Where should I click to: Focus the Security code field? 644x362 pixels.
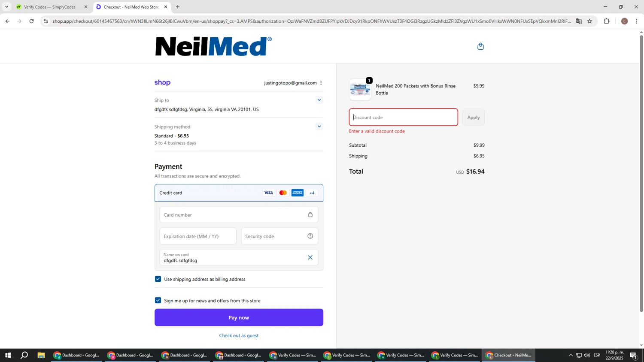279,236
